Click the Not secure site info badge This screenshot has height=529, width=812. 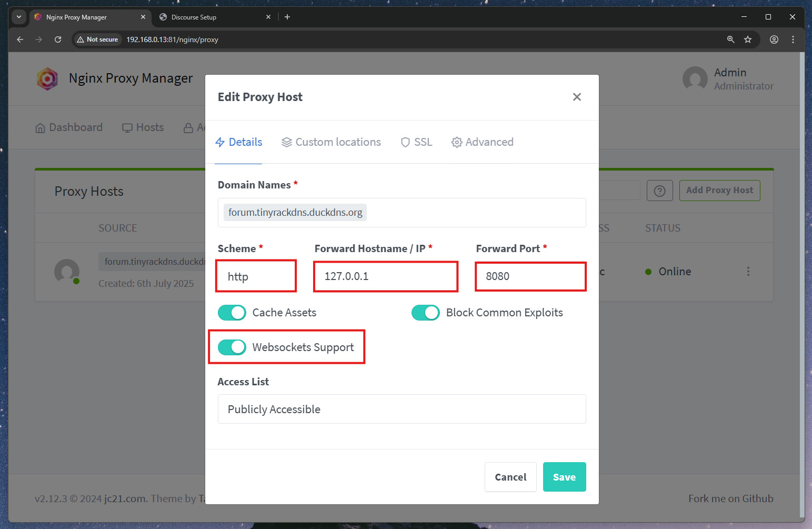pos(97,39)
